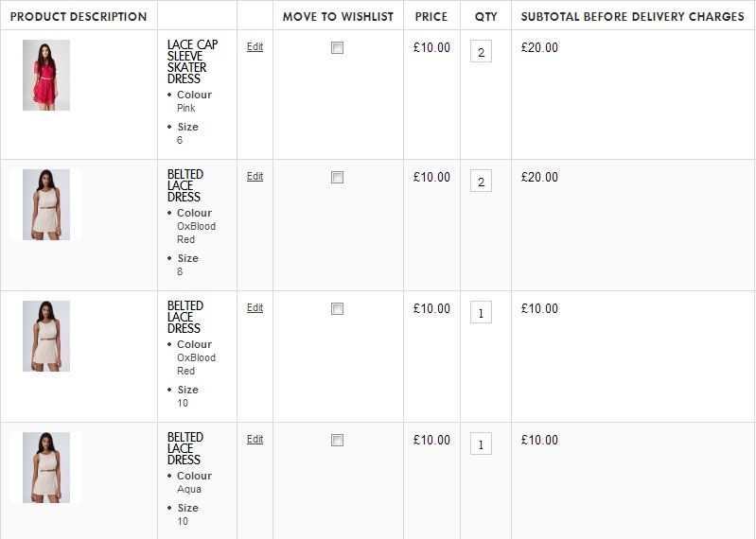Edit the Lace Cap Sleeve Skater Dress item
Image resolution: width=756 pixels, height=539 pixels.
[255, 46]
